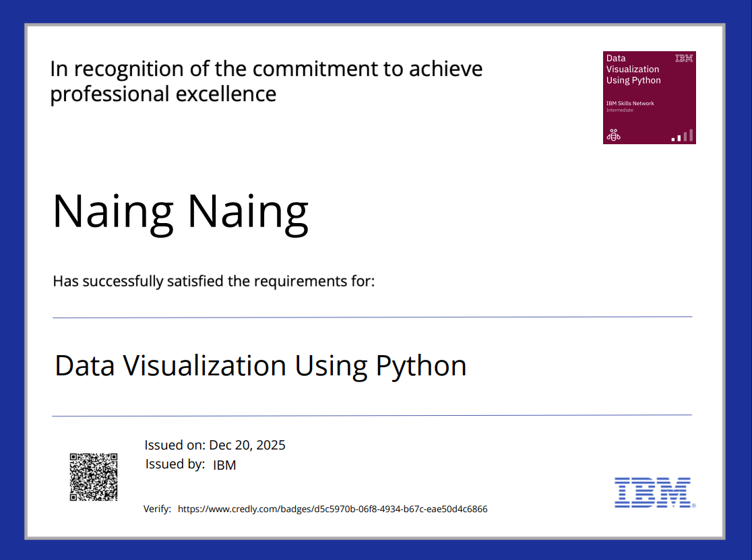Screen dimensions: 752x560
Task: Toggle the badge title text highlight
Action: pos(633,69)
